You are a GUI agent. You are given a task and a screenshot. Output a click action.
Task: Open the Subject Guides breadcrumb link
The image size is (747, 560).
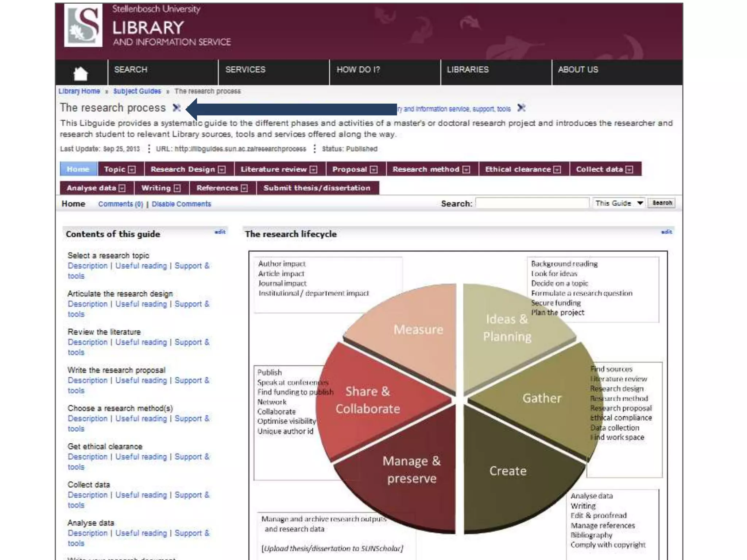point(137,91)
